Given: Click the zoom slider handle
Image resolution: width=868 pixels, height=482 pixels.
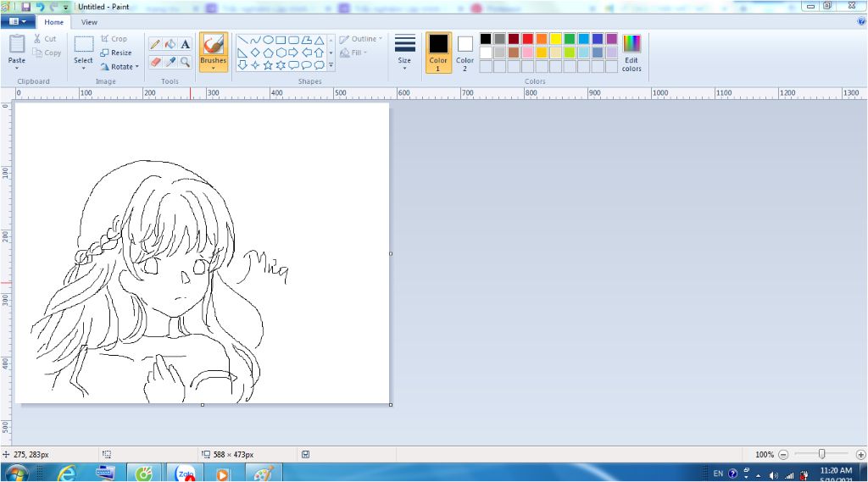Looking at the screenshot, I should [822, 454].
